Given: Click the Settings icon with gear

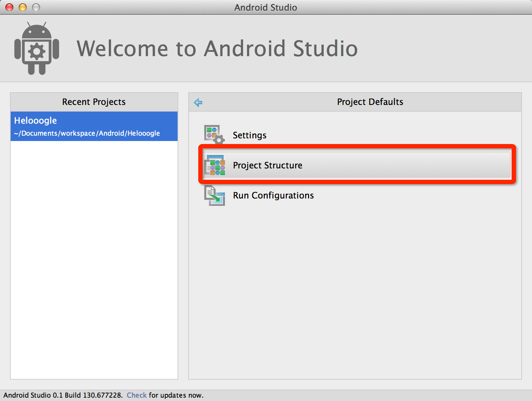Looking at the screenshot, I should (x=214, y=135).
